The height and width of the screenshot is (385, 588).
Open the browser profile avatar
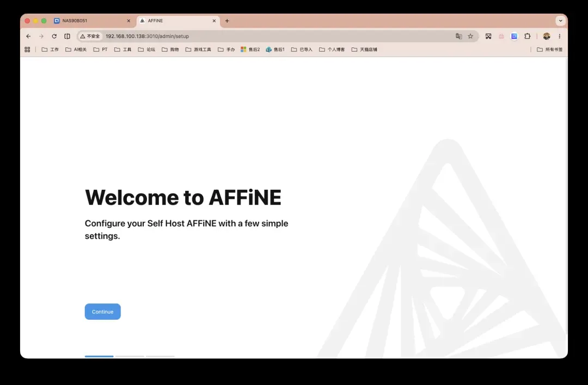point(547,36)
